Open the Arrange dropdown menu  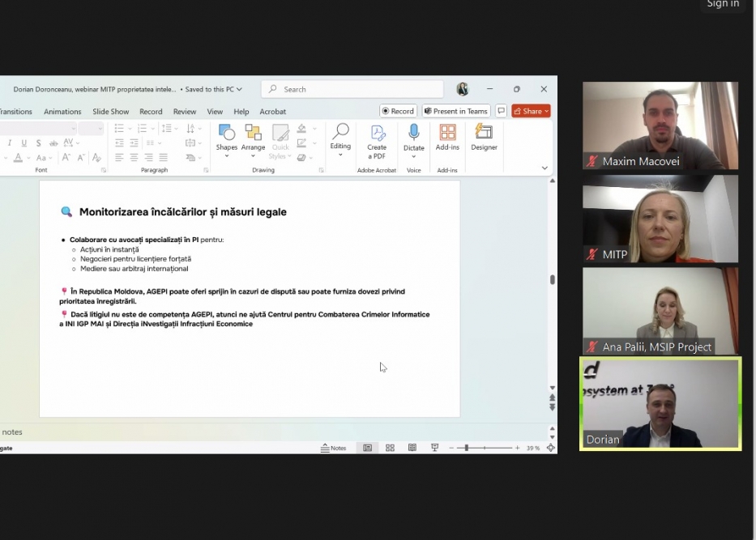(x=253, y=138)
